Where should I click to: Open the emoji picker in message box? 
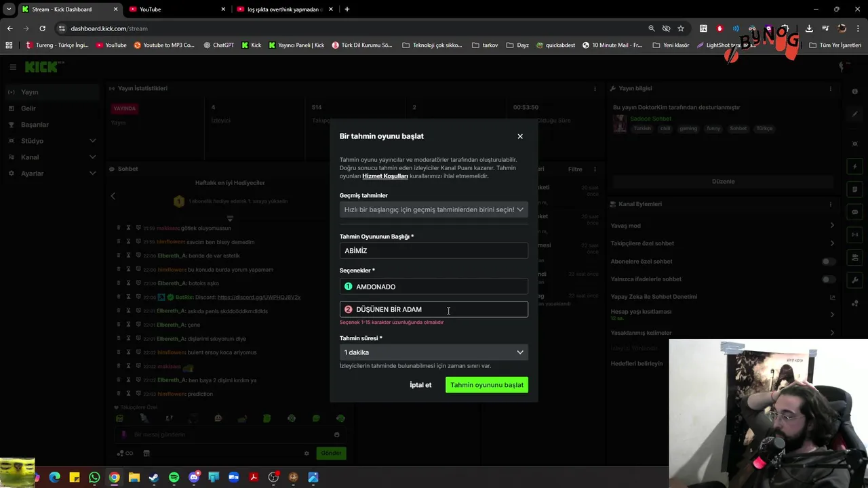click(337, 434)
